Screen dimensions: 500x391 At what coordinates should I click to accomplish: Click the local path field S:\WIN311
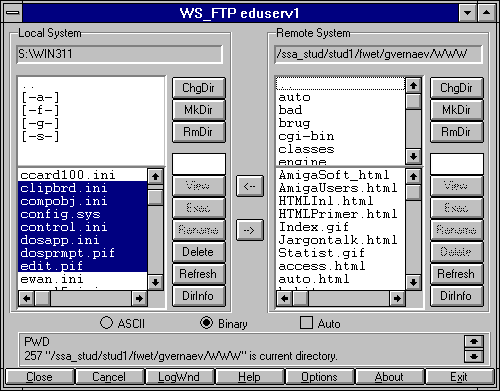[119, 54]
